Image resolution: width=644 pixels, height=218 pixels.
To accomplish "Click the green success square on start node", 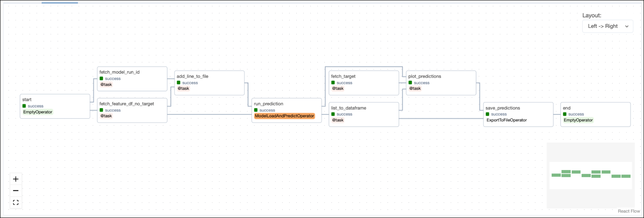I will [24, 106].
